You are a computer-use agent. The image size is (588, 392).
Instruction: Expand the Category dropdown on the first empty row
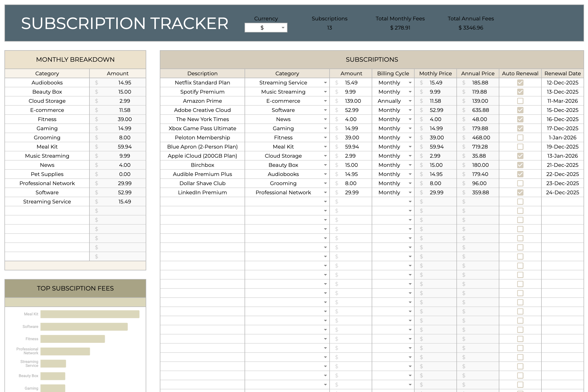tap(325, 201)
